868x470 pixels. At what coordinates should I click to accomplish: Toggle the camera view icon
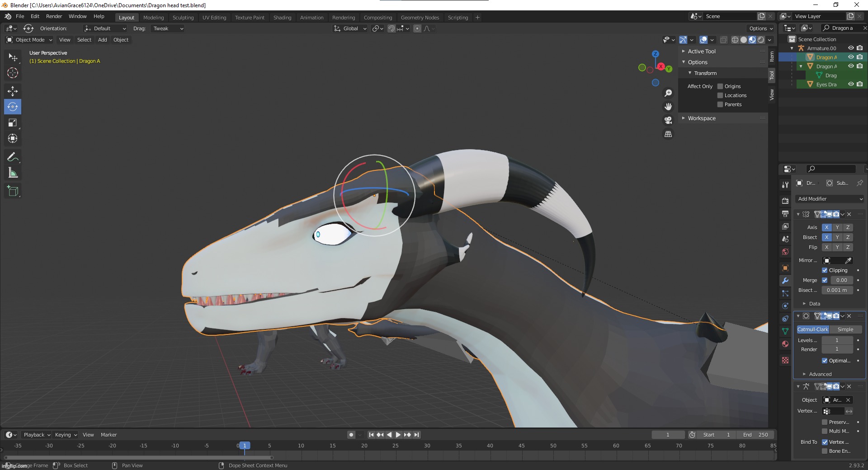coord(668,120)
